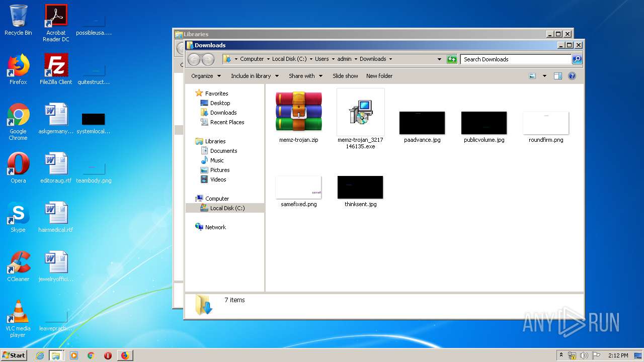Open the memz-trojan.zip archive icon

[x=299, y=112]
